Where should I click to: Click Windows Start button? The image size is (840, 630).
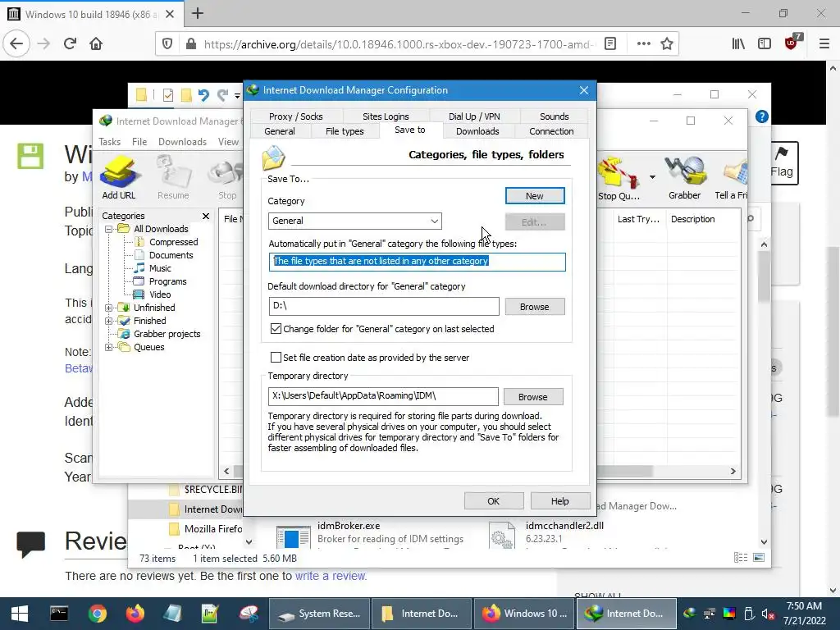coord(20,614)
